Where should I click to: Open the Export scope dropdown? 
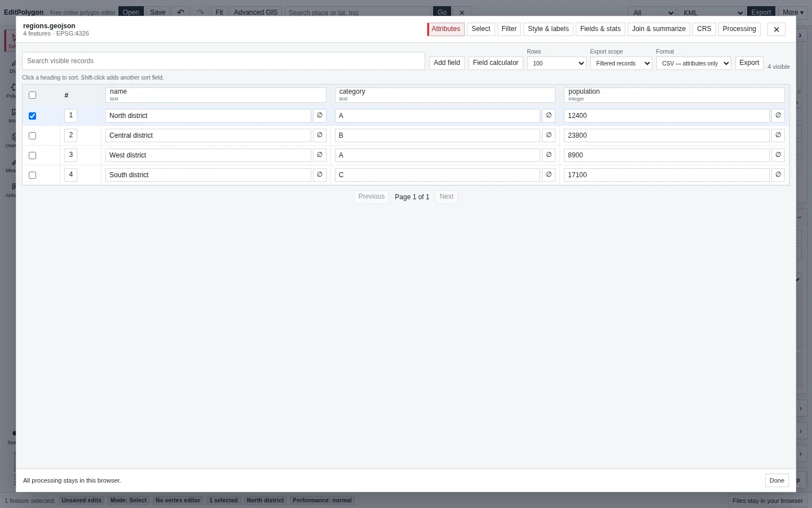tap(621, 63)
